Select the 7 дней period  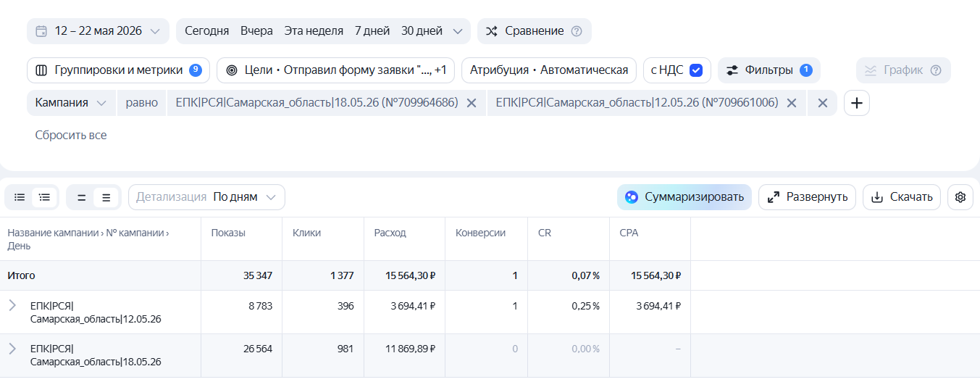[372, 31]
